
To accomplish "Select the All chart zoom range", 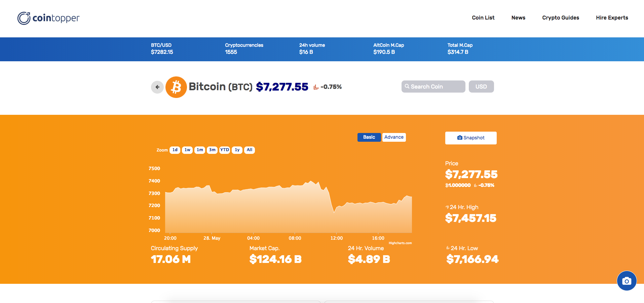I will point(249,150).
